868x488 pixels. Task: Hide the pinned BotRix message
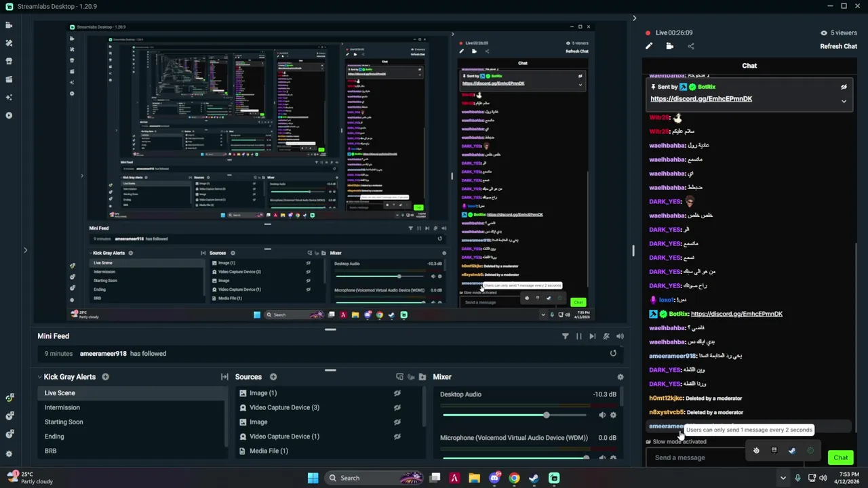(x=844, y=87)
